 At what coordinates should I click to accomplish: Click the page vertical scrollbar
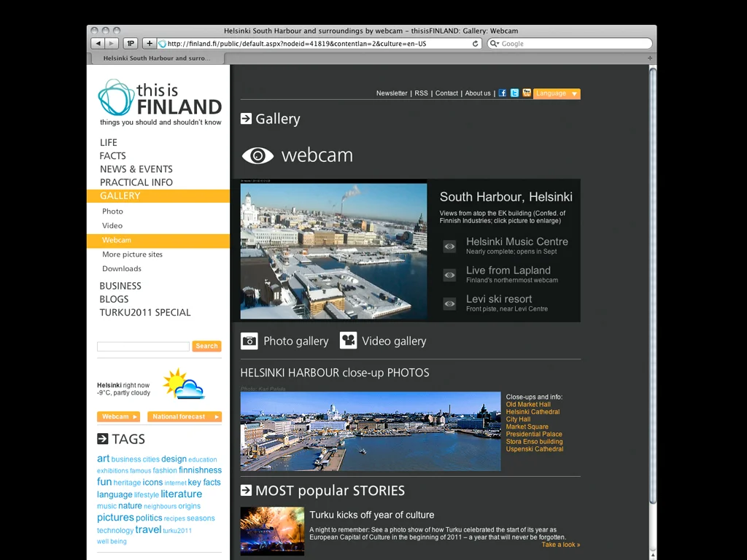653,286
